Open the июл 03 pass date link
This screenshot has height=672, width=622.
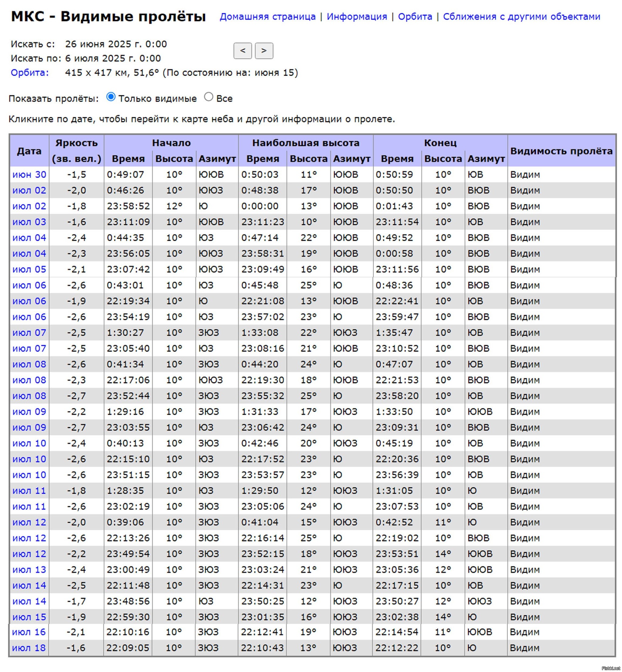tap(29, 222)
